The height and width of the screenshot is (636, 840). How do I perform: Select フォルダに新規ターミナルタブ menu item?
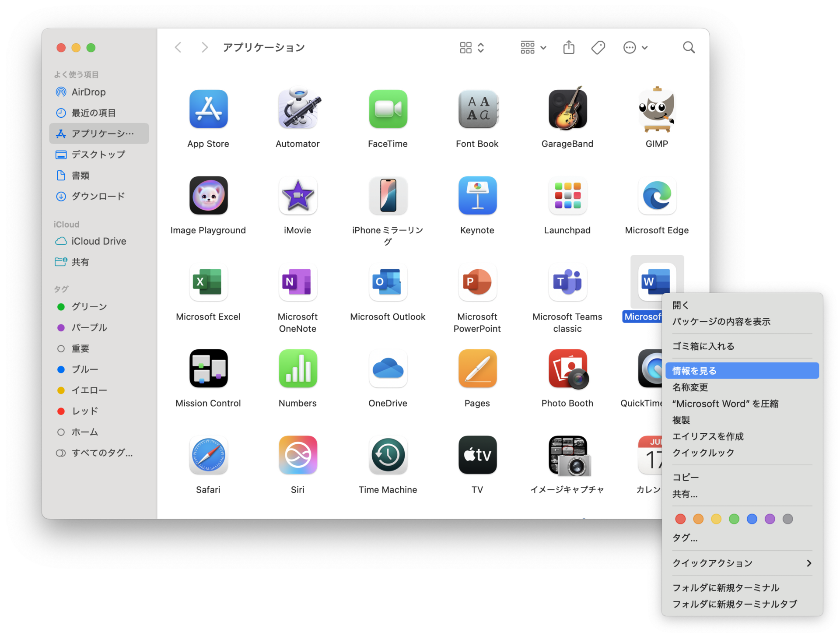point(742,604)
